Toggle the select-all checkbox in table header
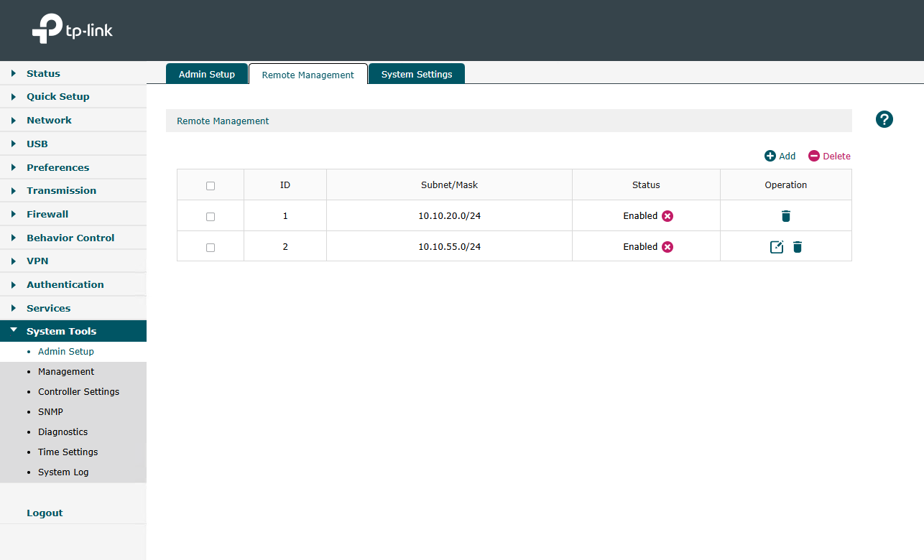The width and height of the screenshot is (924, 560). (x=211, y=186)
